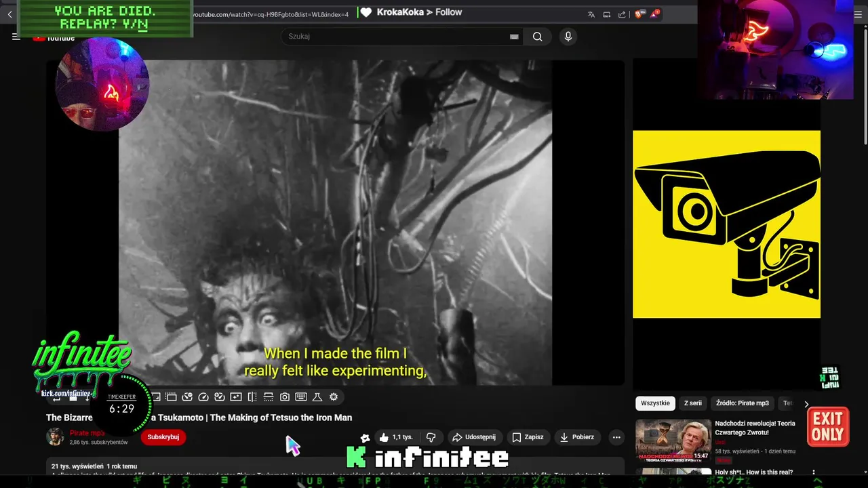Click the install app icon in the address bar
Image resolution: width=868 pixels, height=488 pixels.
[607, 14]
